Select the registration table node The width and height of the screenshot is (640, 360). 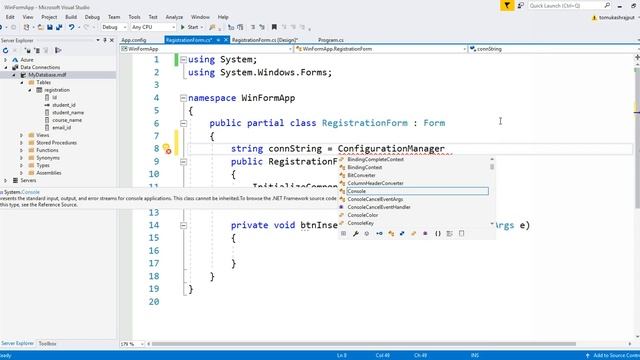57,90
